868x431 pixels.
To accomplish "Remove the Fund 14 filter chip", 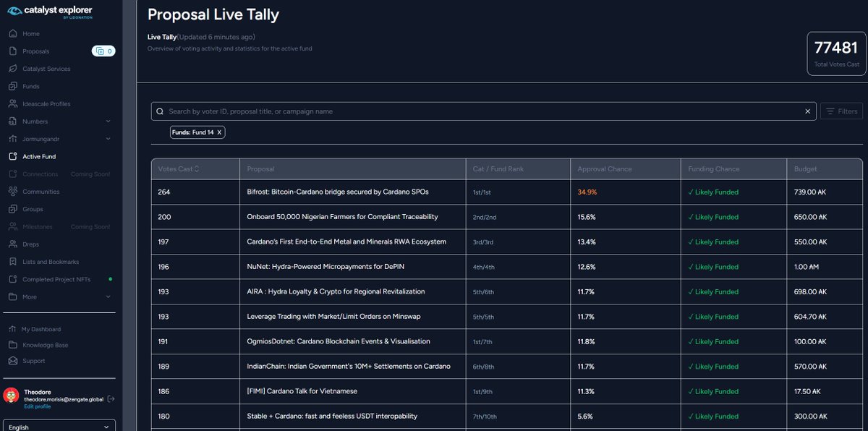I will click(x=220, y=132).
